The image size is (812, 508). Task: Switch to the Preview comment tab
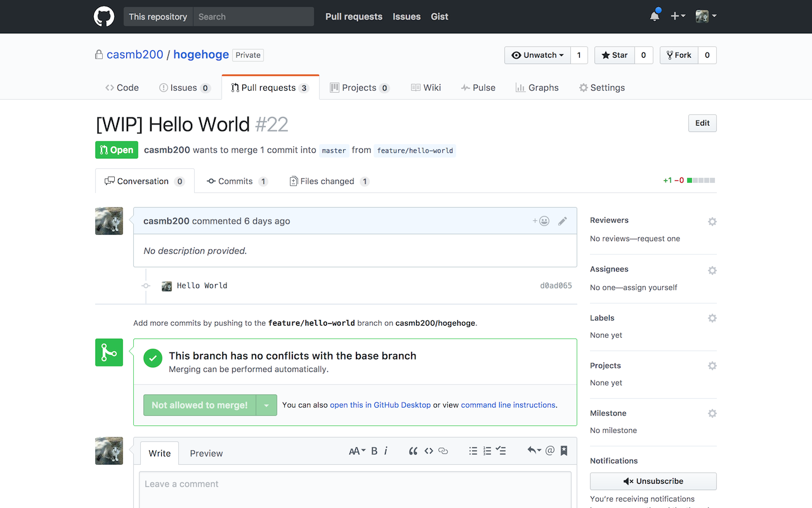click(x=206, y=453)
